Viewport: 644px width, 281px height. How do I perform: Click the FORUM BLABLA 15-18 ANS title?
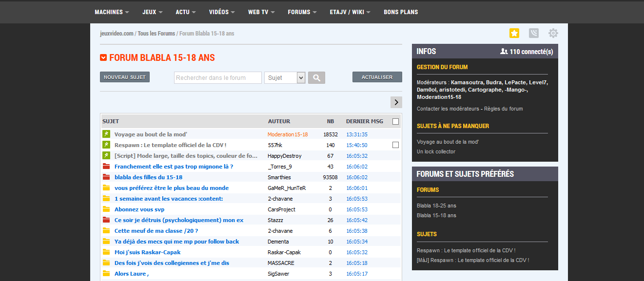click(162, 58)
